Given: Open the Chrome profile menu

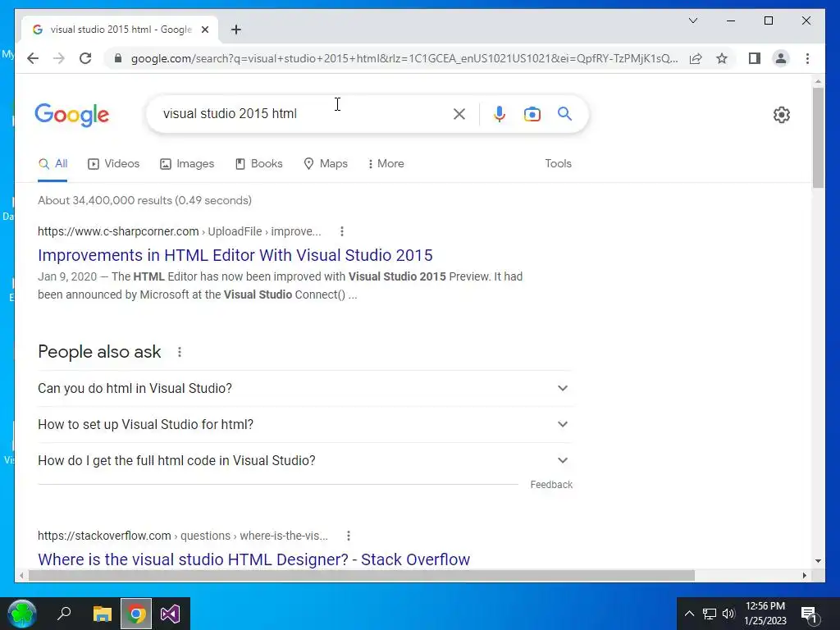Looking at the screenshot, I should (x=781, y=58).
